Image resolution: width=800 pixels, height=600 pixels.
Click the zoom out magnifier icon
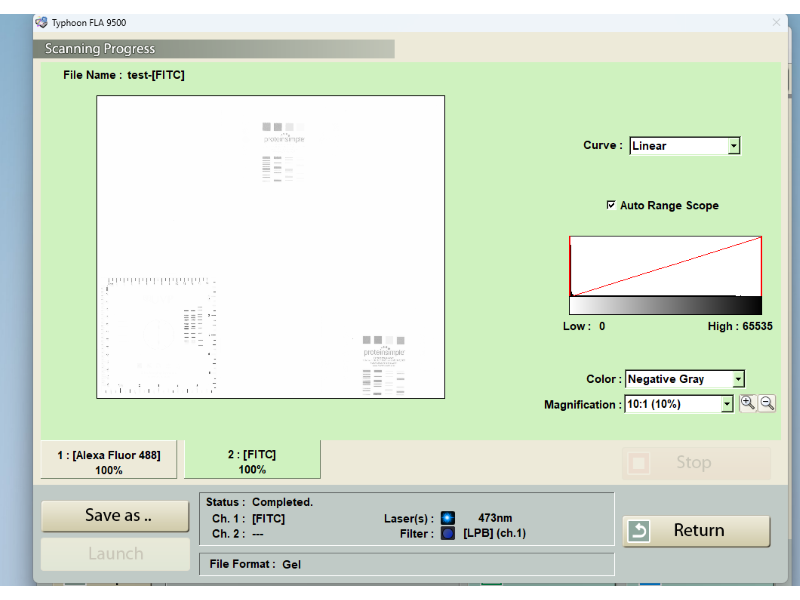click(x=767, y=404)
